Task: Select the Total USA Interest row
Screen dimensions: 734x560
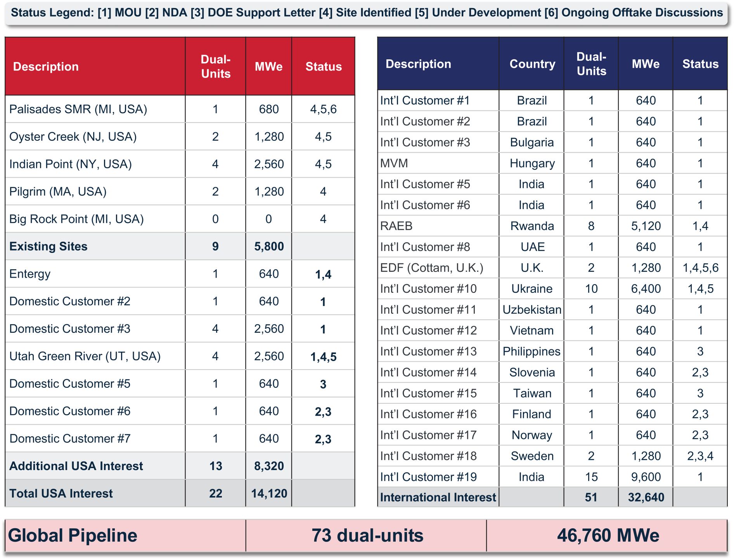Action: (x=180, y=493)
